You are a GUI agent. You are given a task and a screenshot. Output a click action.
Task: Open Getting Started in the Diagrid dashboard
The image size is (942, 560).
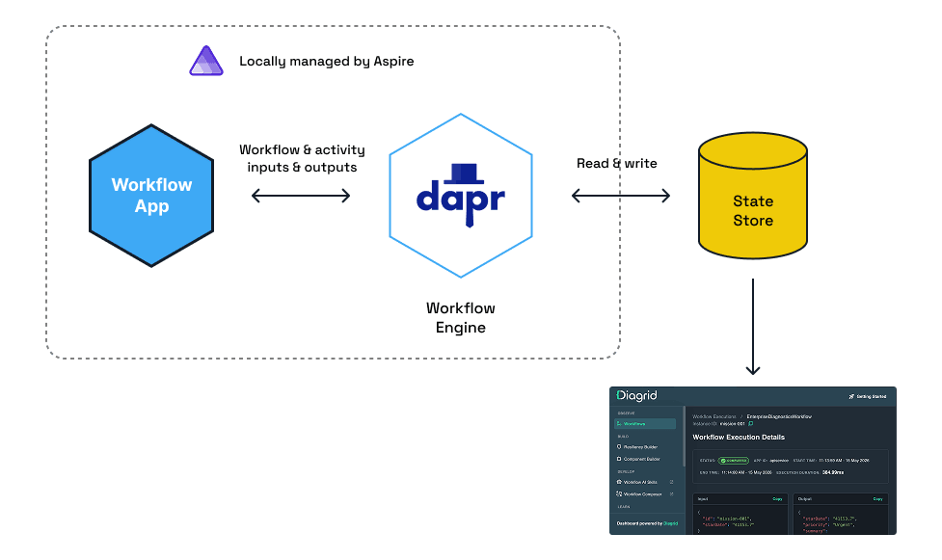pyautogui.click(x=868, y=396)
